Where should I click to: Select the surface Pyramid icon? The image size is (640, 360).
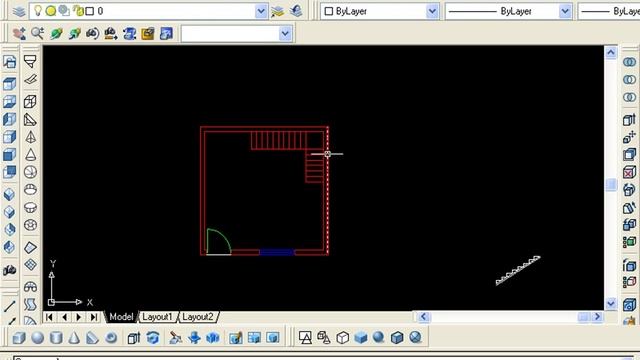[30, 137]
